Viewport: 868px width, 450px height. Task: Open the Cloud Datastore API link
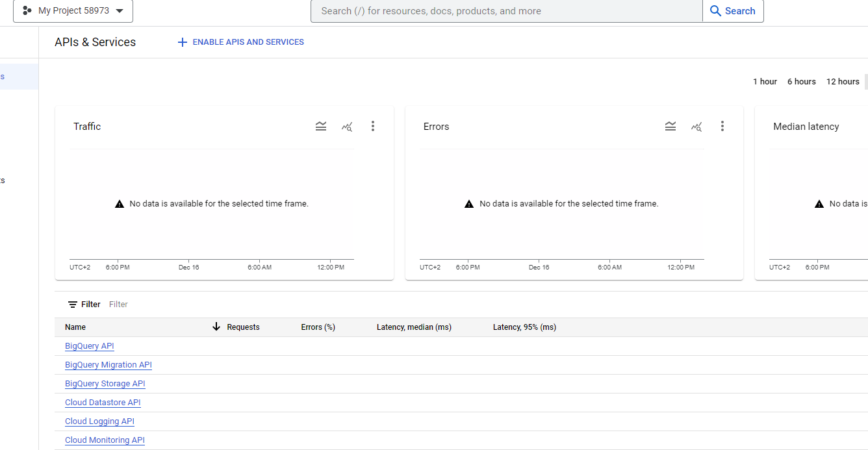click(103, 403)
